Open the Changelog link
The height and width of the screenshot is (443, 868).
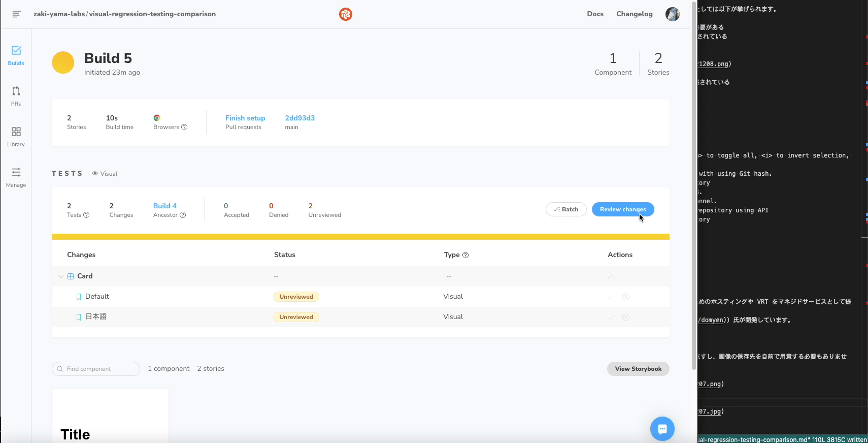click(x=635, y=14)
